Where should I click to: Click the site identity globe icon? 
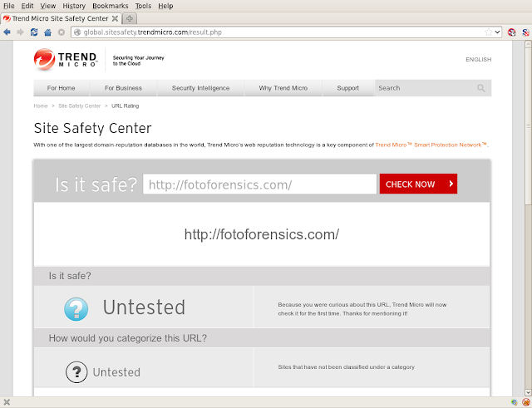(x=77, y=32)
